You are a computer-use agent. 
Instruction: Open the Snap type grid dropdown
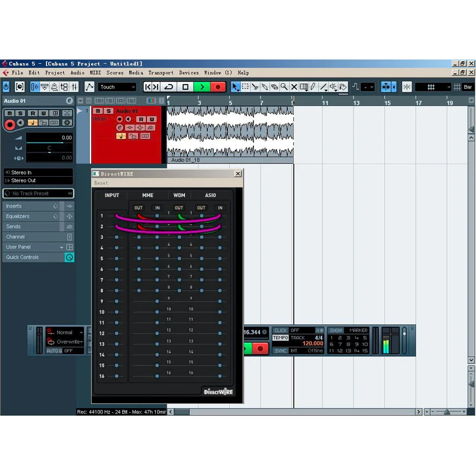pos(433,87)
